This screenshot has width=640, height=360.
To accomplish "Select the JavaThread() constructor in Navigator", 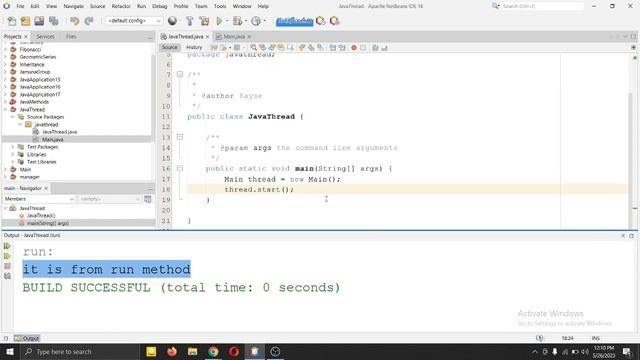I will [x=41, y=216].
